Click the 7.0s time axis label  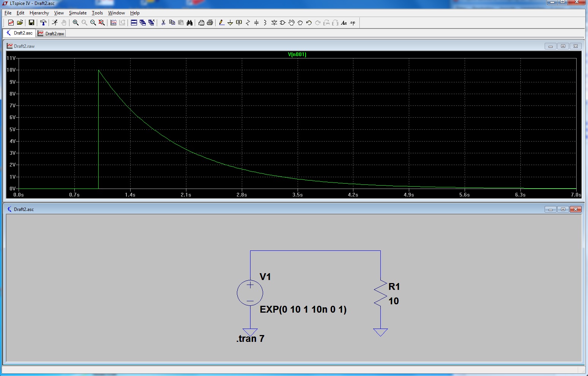576,195
